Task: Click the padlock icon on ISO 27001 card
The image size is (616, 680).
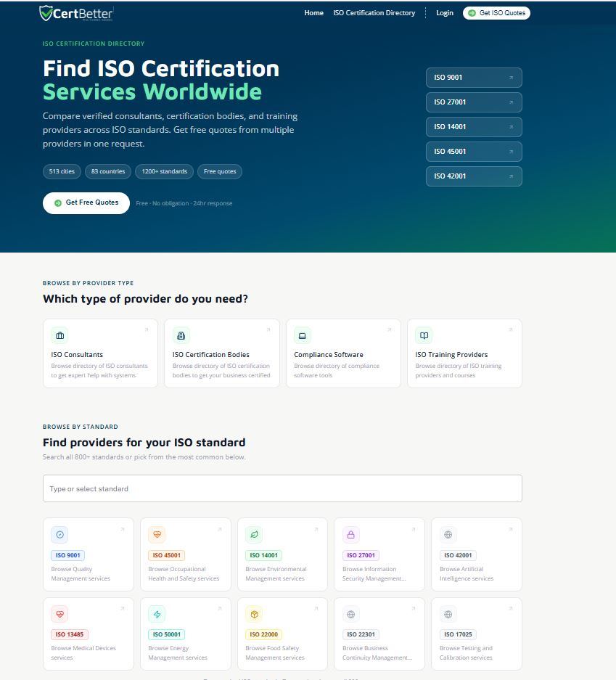Action: 351,535
